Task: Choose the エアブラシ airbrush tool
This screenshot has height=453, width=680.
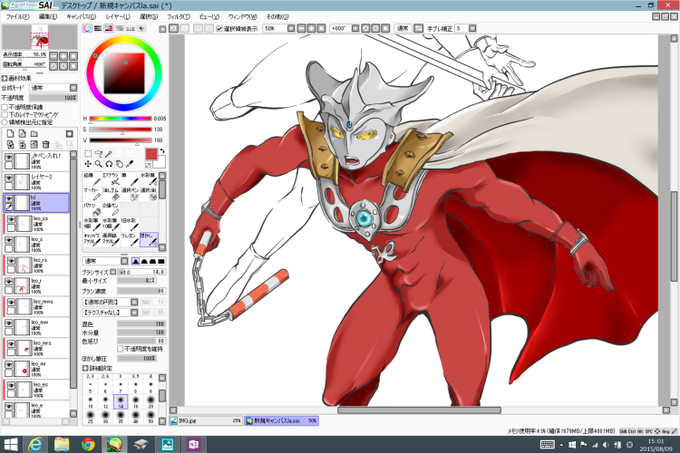Action: click(x=111, y=179)
